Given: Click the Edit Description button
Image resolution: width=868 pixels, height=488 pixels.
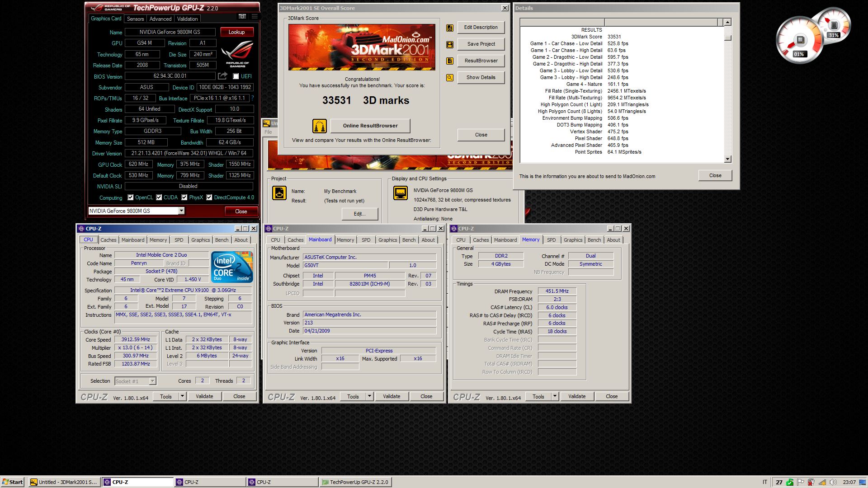Looking at the screenshot, I should (x=481, y=28).
